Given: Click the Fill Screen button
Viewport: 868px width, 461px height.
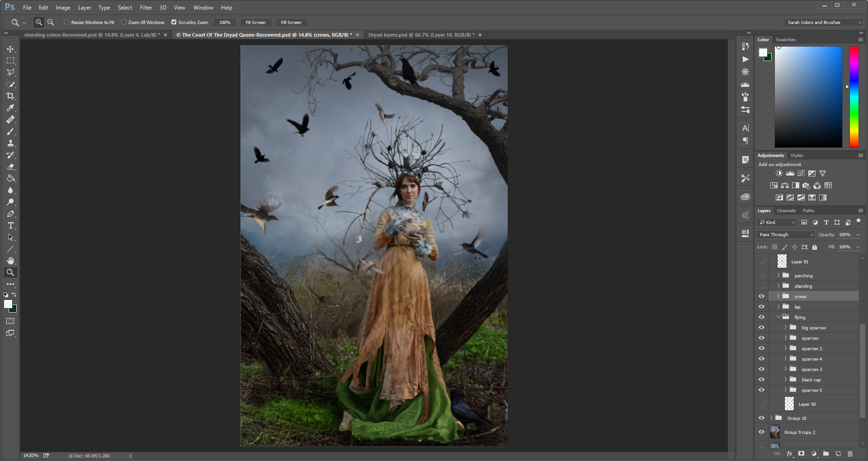Looking at the screenshot, I should pos(291,22).
